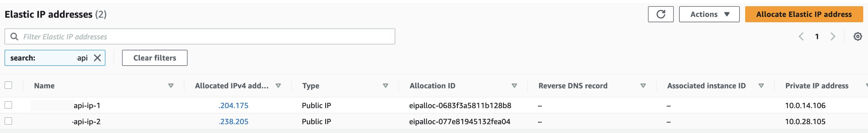Screen dimensions: 868x133
Task: Sort by Reverse DNS record column arrow
Action: click(x=643, y=86)
